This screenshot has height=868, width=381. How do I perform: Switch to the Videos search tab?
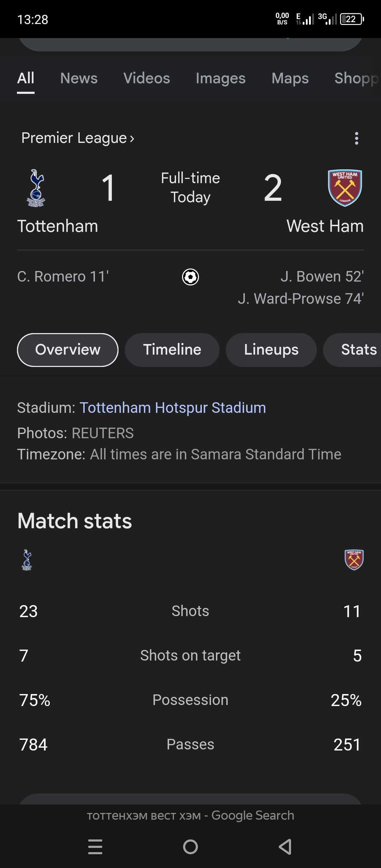point(147,78)
